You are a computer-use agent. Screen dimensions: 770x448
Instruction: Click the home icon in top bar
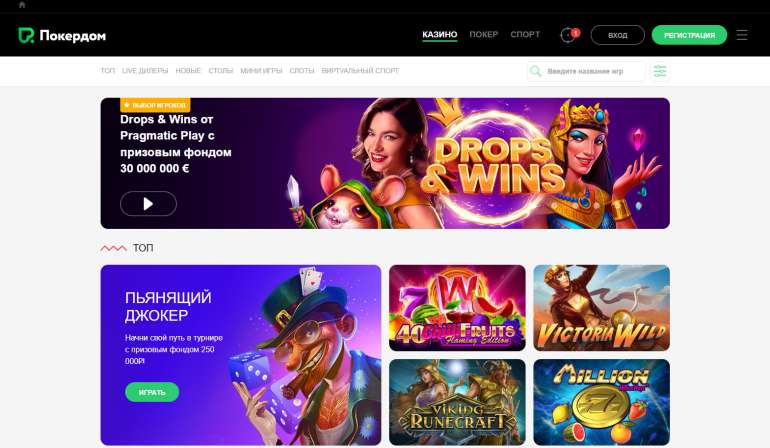[x=22, y=5]
